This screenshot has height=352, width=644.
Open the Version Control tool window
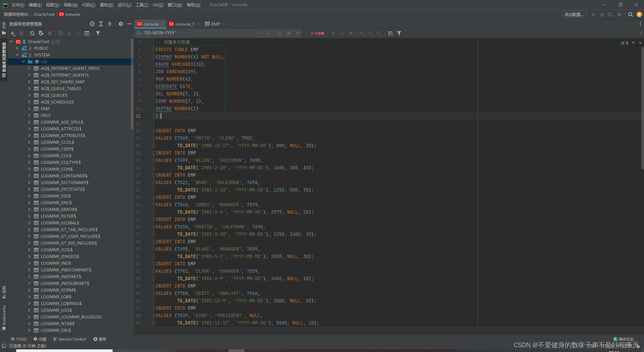point(69,339)
